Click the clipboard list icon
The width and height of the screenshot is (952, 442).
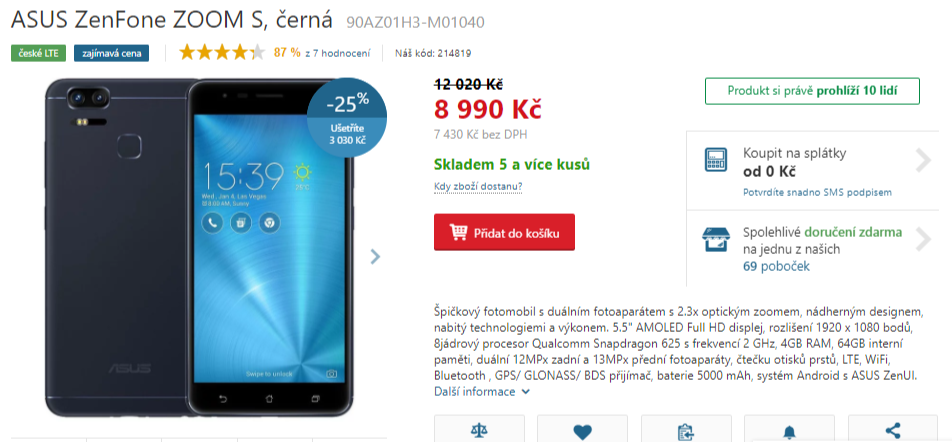click(x=685, y=432)
